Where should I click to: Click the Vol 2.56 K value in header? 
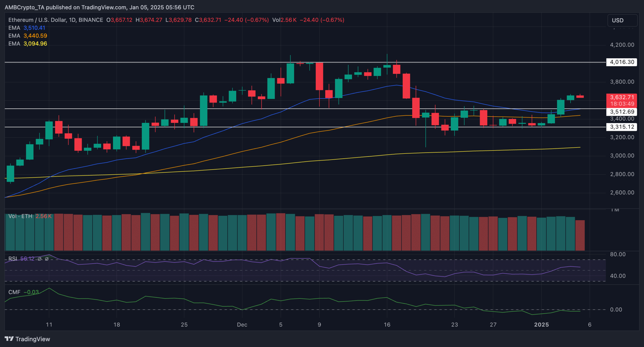point(284,20)
